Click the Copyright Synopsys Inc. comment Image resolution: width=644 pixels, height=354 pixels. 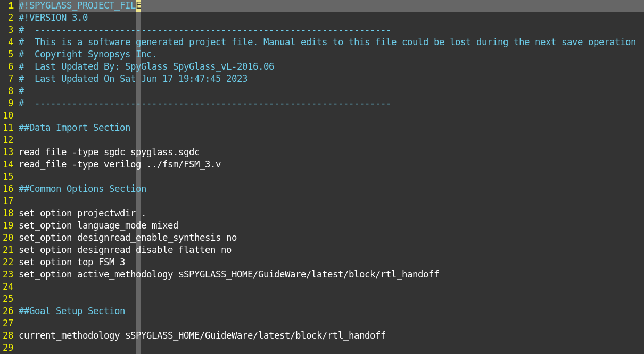pyautogui.click(x=96, y=54)
